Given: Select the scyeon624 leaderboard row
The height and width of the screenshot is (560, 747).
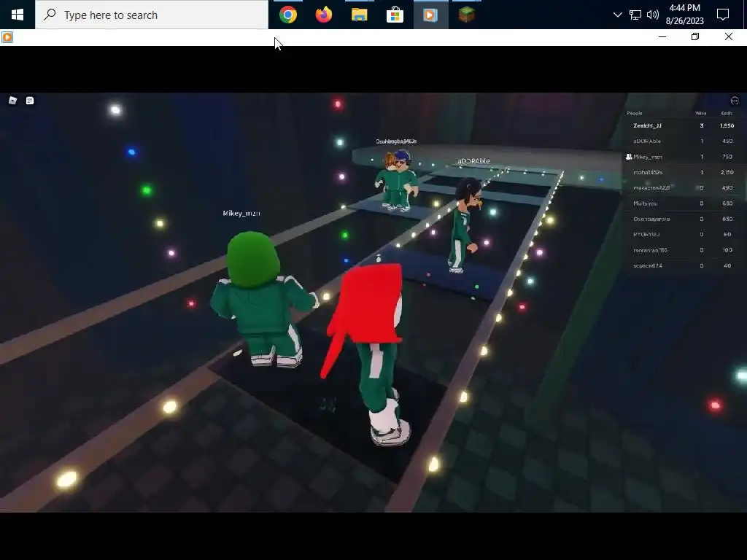Looking at the screenshot, I should pyautogui.click(x=684, y=265).
